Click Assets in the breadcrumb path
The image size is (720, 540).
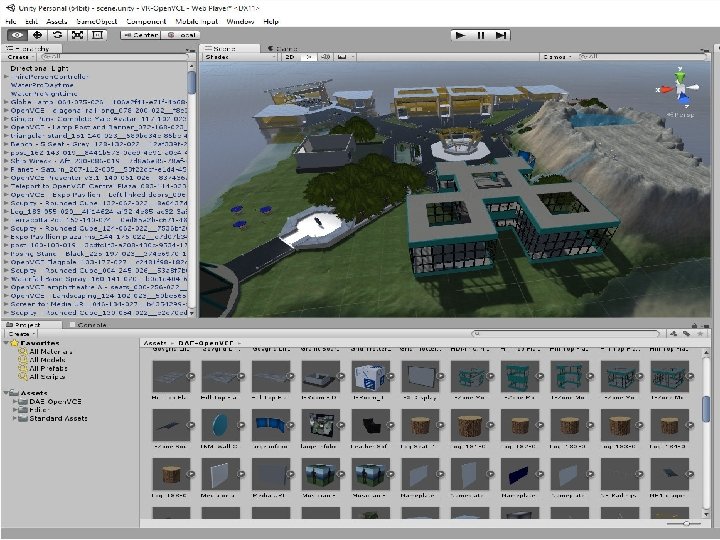coord(155,343)
